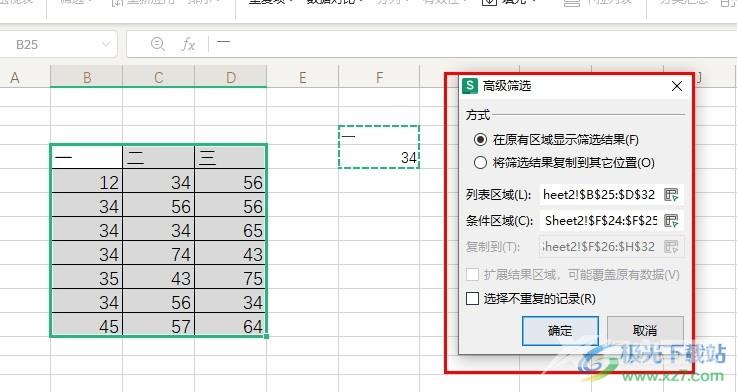Click range picker icon for 列表区域
The image size is (737, 392).
[671, 195]
